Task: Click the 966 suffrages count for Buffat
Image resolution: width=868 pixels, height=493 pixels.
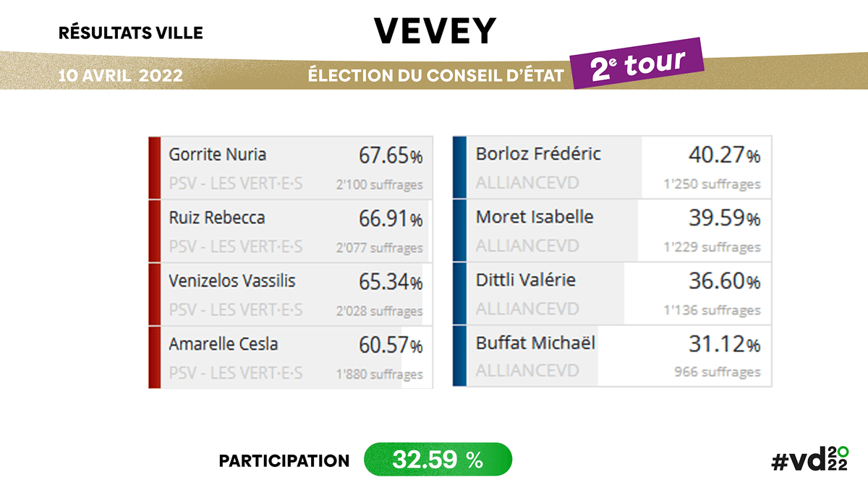Action: (x=717, y=372)
